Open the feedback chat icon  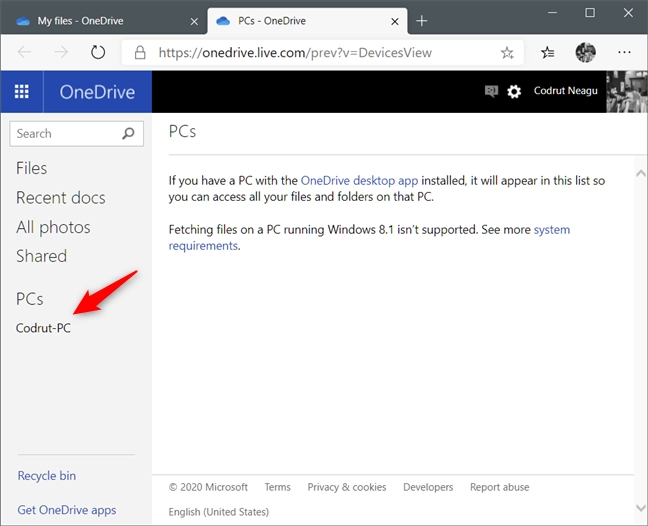491,91
